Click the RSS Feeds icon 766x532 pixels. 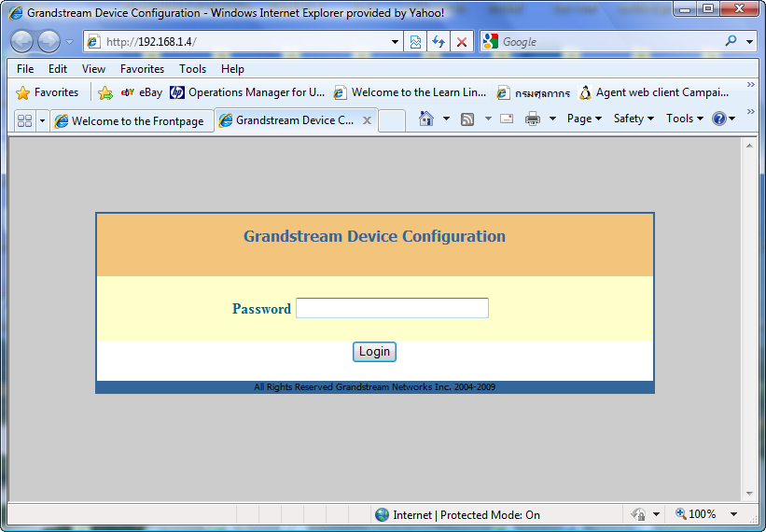467,119
